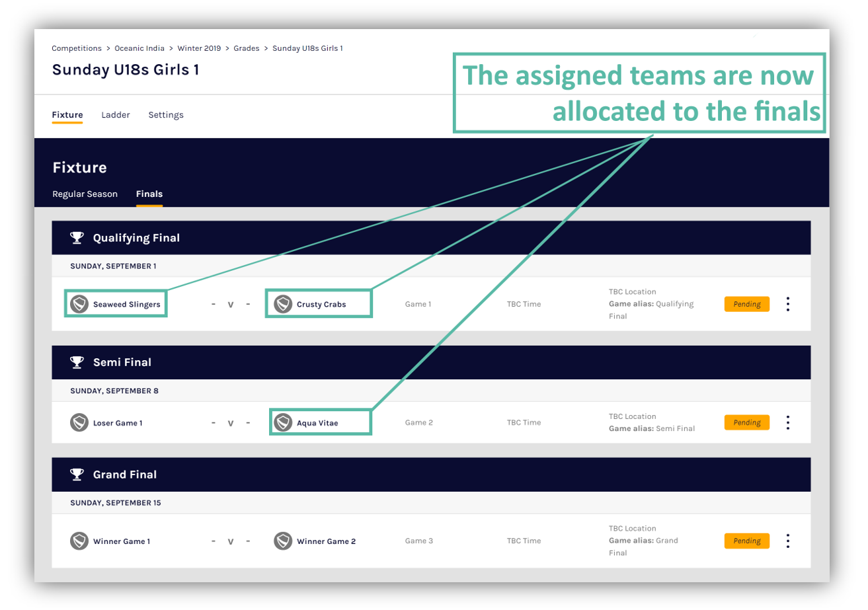The width and height of the screenshot is (868, 610).
Task: Click Pending status badge for Game 1
Action: 747,304
